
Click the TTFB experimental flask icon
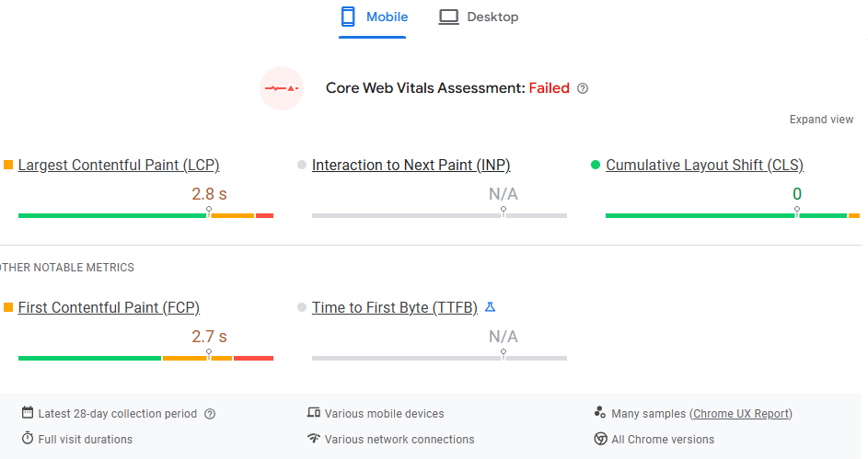491,307
